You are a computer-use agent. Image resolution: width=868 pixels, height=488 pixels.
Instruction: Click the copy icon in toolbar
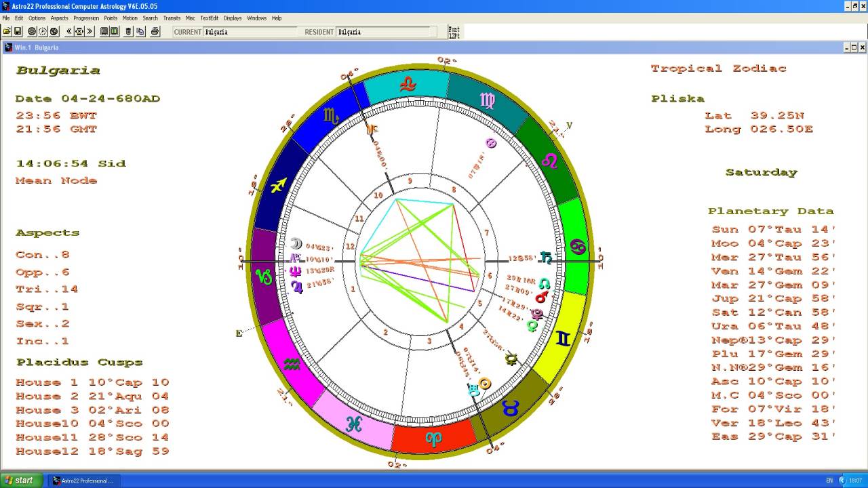(x=140, y=31)
